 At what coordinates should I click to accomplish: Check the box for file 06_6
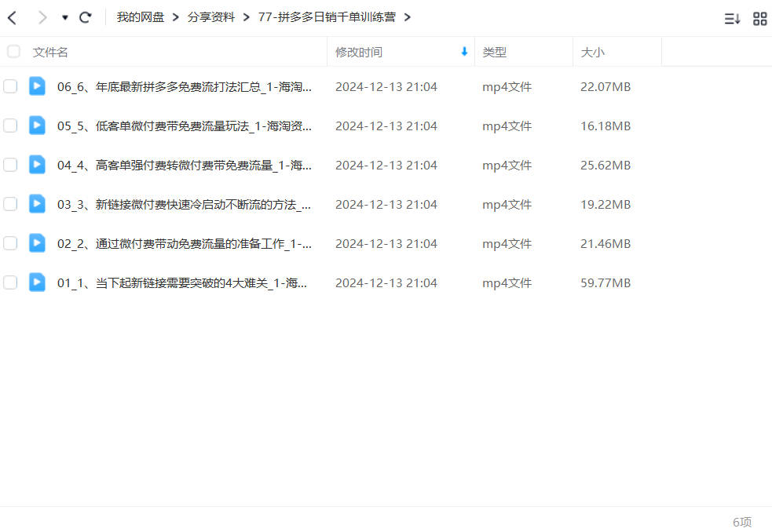coord(10,86)
